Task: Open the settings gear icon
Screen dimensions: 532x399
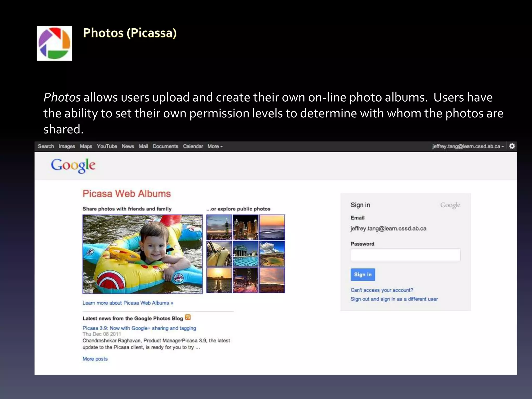Action: (512, 146)
